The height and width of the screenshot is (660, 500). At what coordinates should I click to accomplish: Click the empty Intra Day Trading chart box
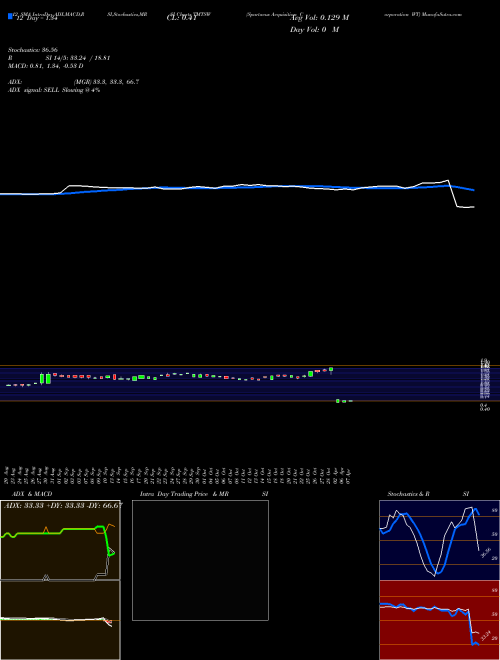coord(200,560)
